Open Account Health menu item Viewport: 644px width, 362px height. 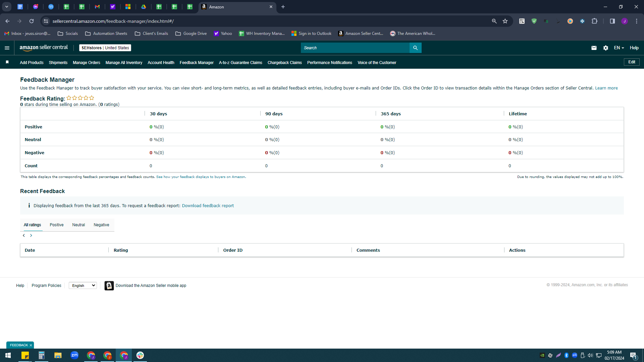(x=161, y=63)
